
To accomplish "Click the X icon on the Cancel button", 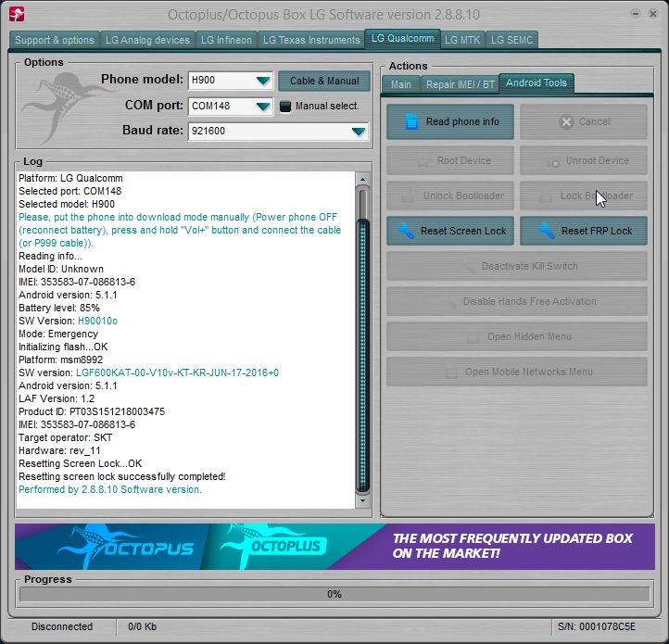I will pos(566,122).
